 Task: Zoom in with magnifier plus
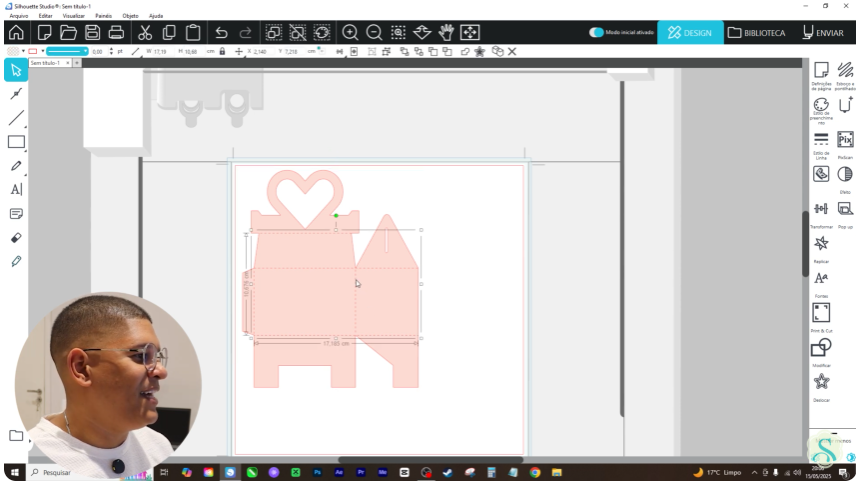click(x=350, y=32)
